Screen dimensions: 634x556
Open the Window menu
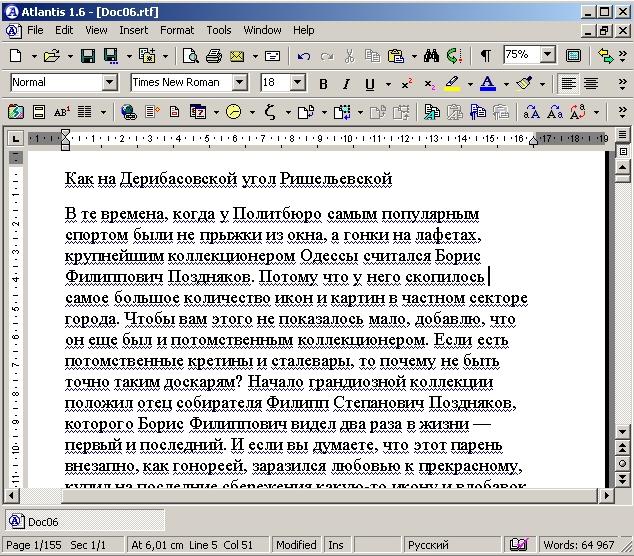pos(262,30)
